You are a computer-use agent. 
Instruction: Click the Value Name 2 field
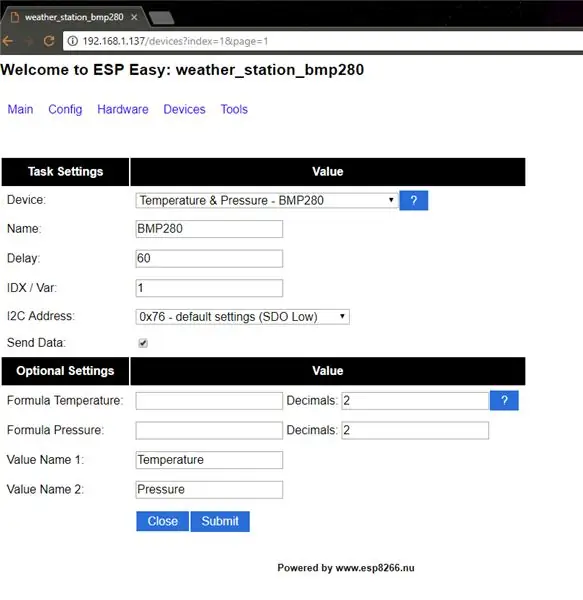[209, 489]
